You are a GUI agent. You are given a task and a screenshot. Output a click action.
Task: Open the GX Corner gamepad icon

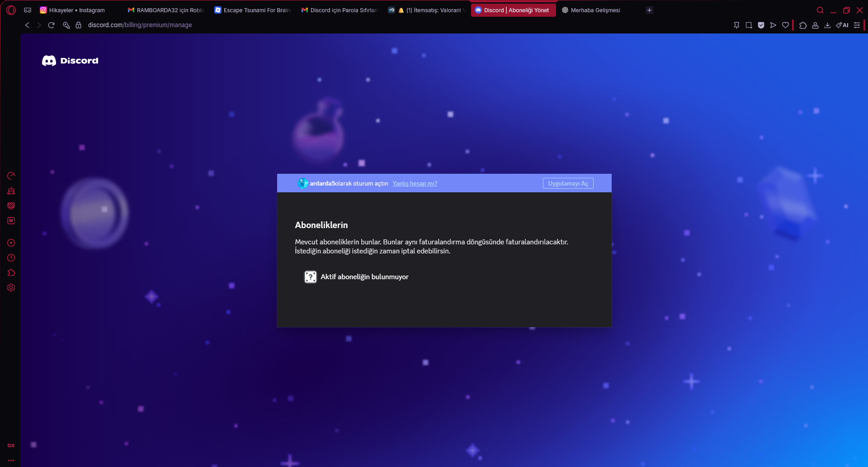point(28,10)
